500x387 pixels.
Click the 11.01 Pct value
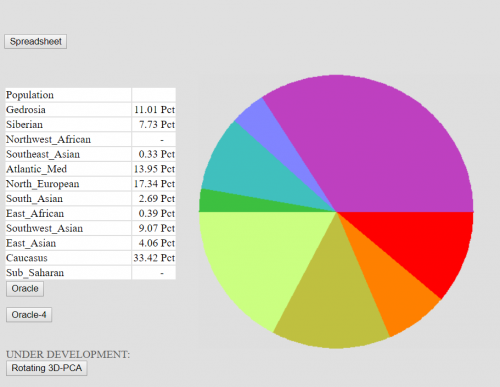click(x=154, y=110)
